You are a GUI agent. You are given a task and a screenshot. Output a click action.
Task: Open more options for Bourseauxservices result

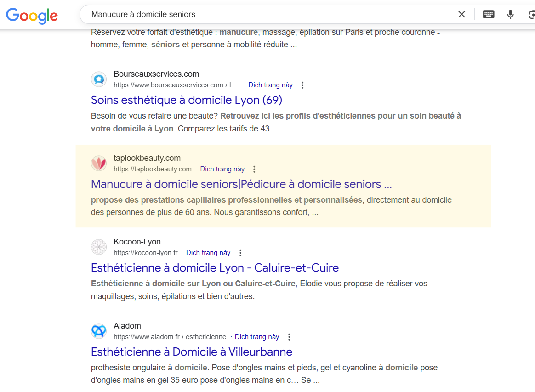point(302,85)
